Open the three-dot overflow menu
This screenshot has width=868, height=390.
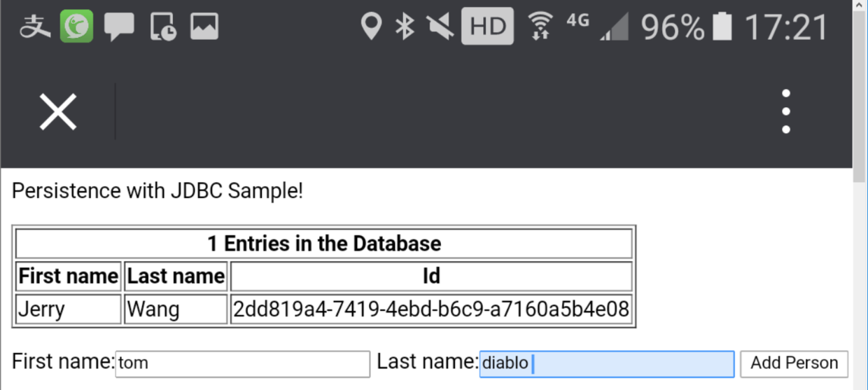point(786,111)
